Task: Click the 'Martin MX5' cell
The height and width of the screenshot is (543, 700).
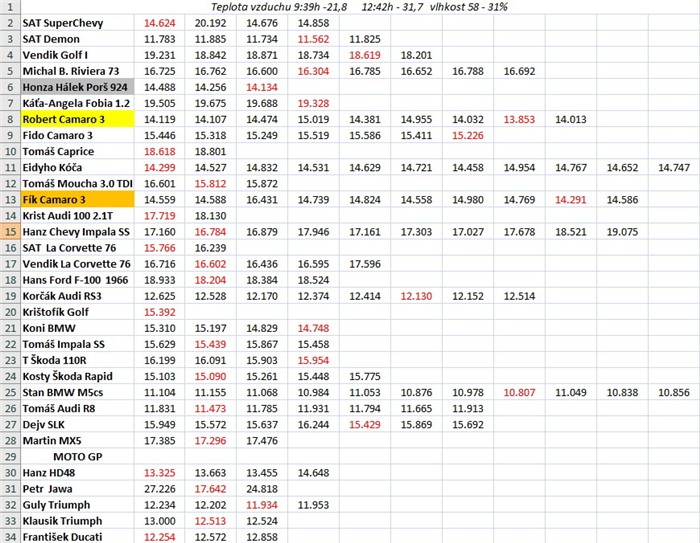Action: point(77,441)
